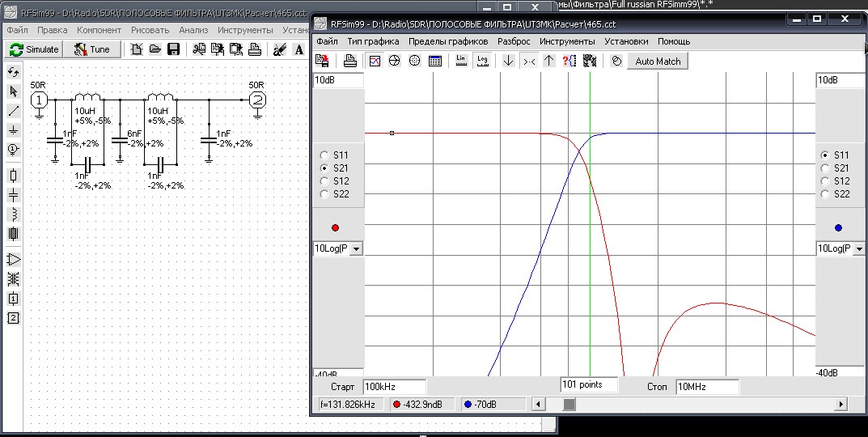Click left arrow of frequency scrollbar
Viewport: 868px width, 437px height.
537,405
